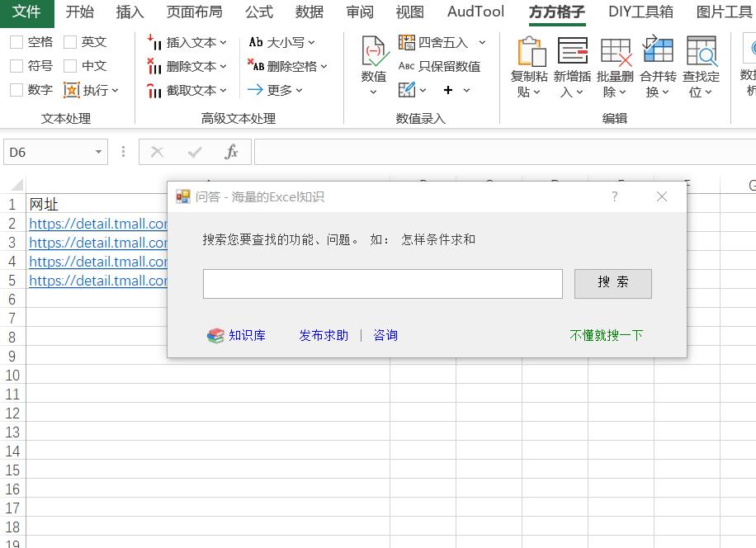Image resolution: width=756 pixels, height=548 pixels.
Task: Click the 新增插入 icon
Action: pos(572,51)
